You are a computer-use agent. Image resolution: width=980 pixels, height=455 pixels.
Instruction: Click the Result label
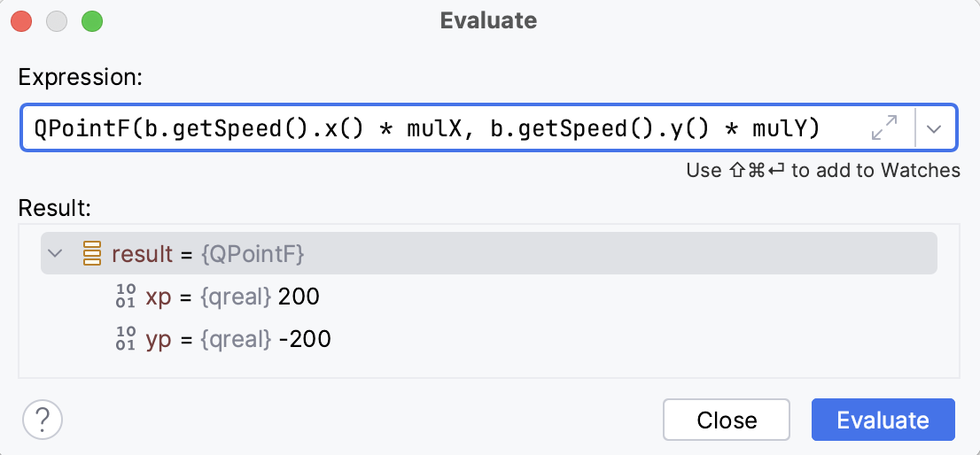point(55,208)
